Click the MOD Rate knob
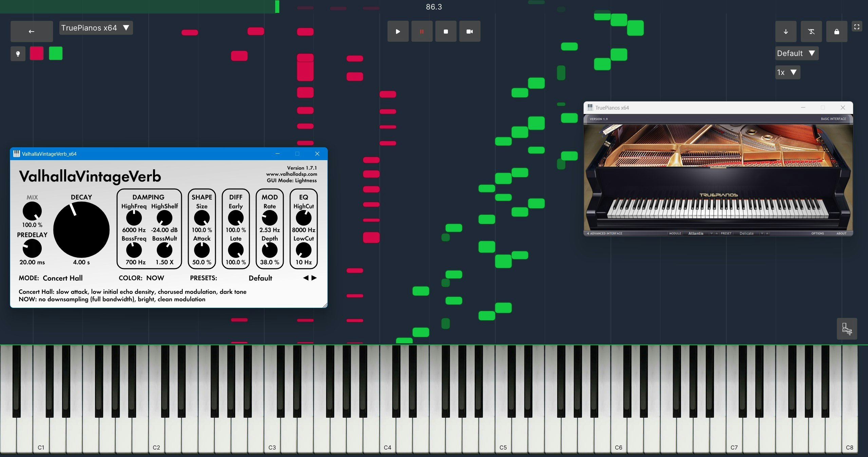The width and height of the screenshot is (868, 457). click(270, 218)
